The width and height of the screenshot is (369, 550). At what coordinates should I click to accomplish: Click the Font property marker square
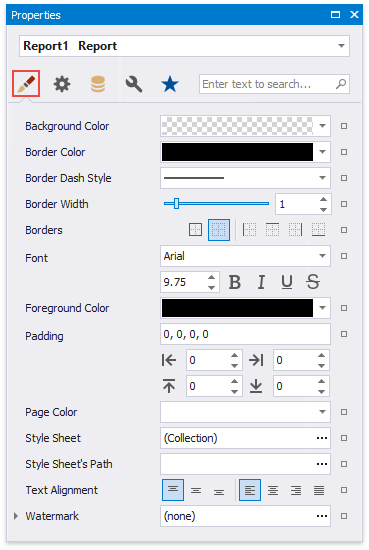pyautogui.click(x=344, y=256)
